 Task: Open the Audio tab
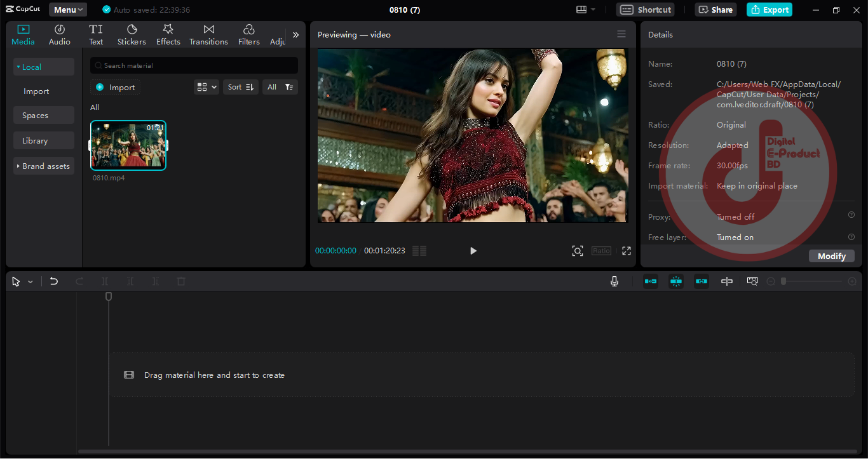point(60,35)
